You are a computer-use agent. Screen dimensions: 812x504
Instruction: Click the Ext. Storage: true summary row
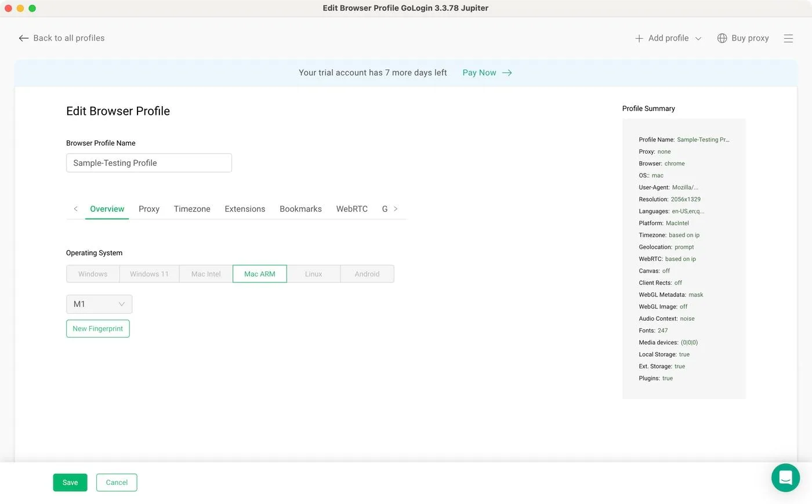pyautogui.click(x=662, y=367)
